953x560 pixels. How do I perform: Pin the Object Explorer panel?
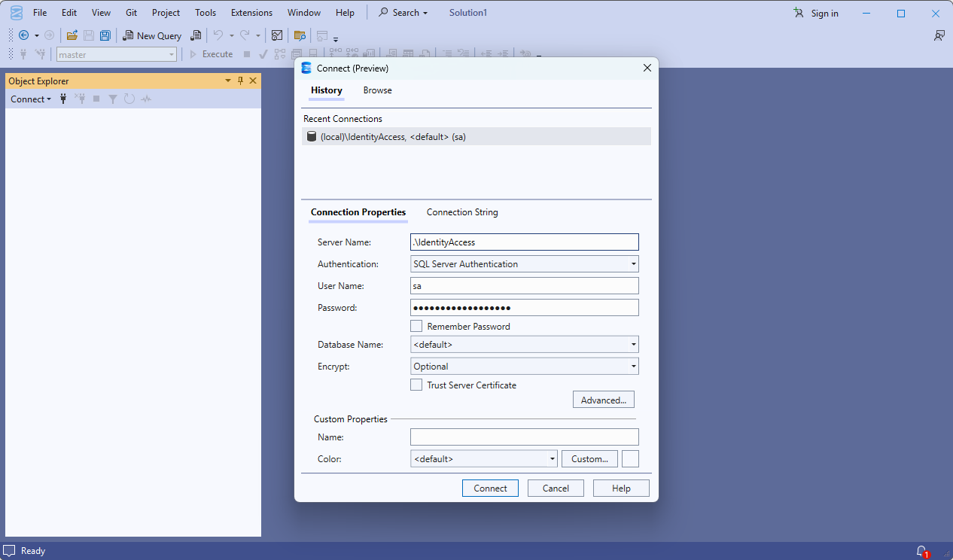tap(241, 81)
